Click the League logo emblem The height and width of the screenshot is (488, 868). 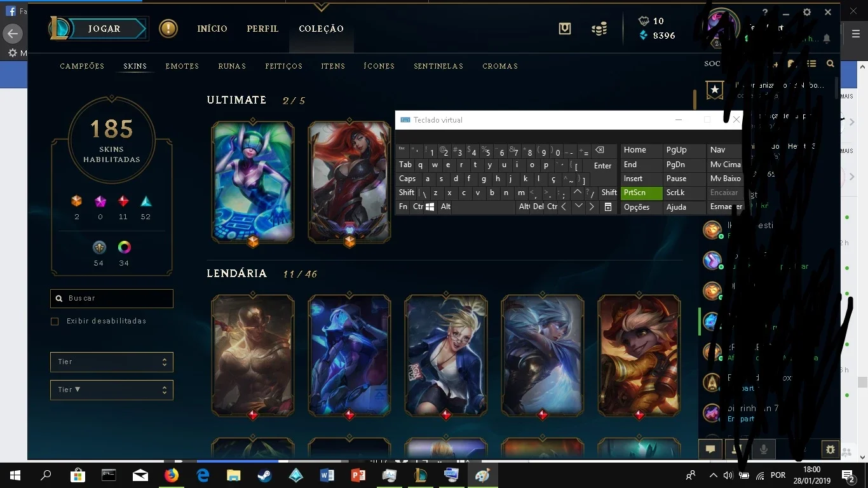[x=60, y=29]
